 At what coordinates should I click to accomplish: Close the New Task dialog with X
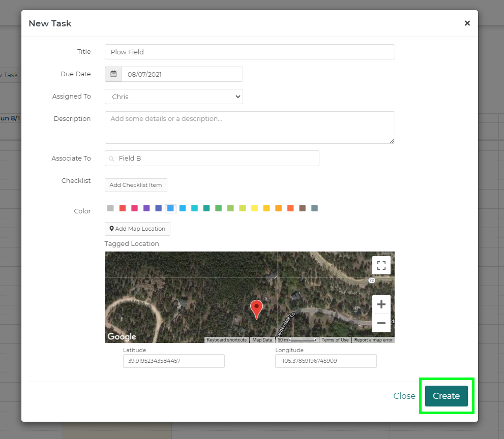467,23
